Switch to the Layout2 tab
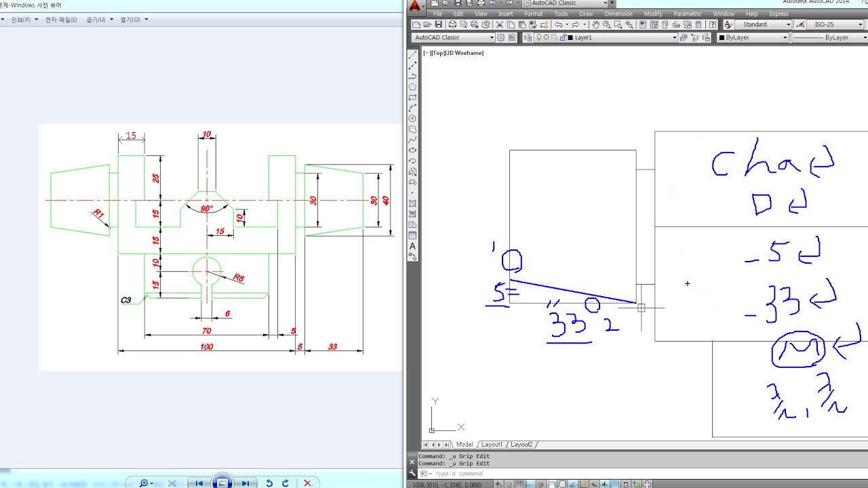Image resolution: width=868 pixels, height=488 pixels. click(521, 445)
